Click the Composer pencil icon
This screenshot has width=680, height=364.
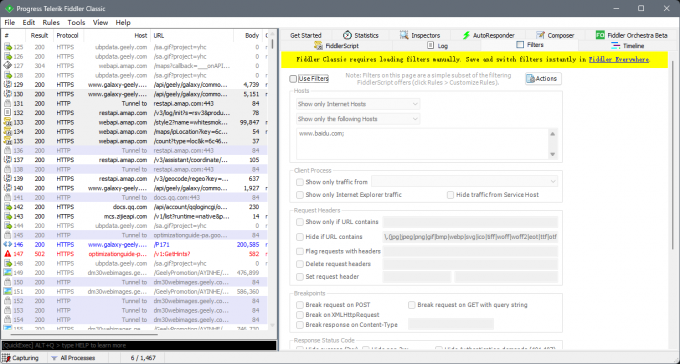coord(540,35)
